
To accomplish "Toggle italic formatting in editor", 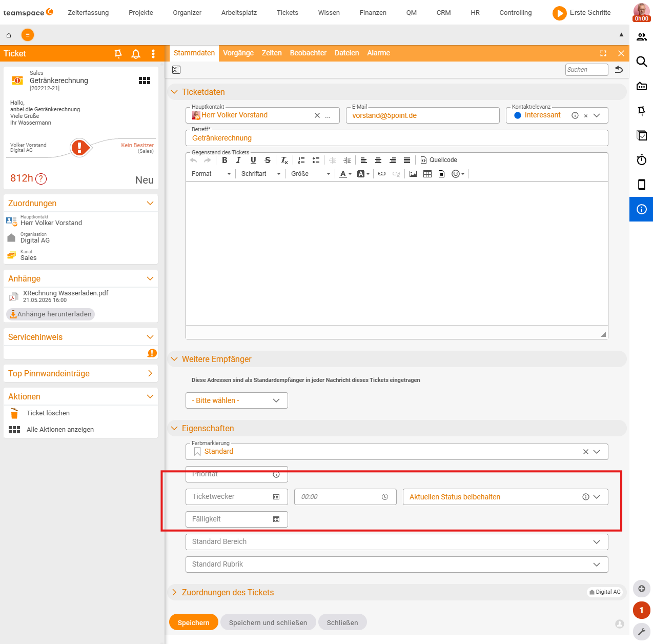I will 238,160.
